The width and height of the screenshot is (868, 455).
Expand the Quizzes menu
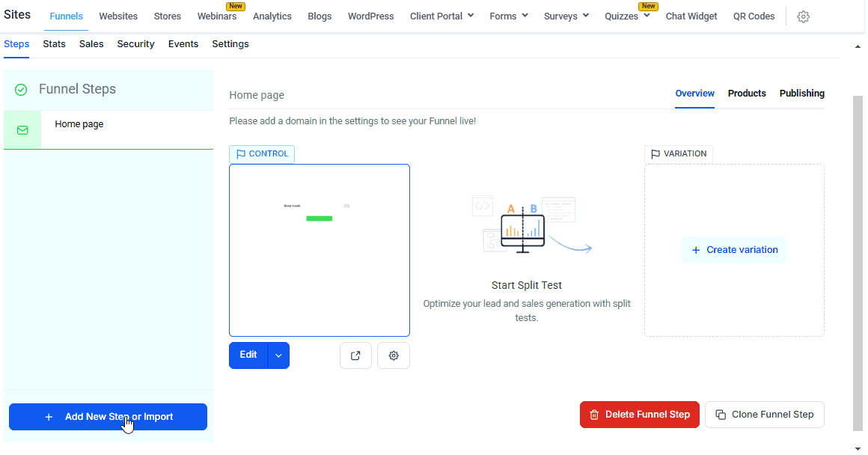pyautogui.click(x=627, y=16)
